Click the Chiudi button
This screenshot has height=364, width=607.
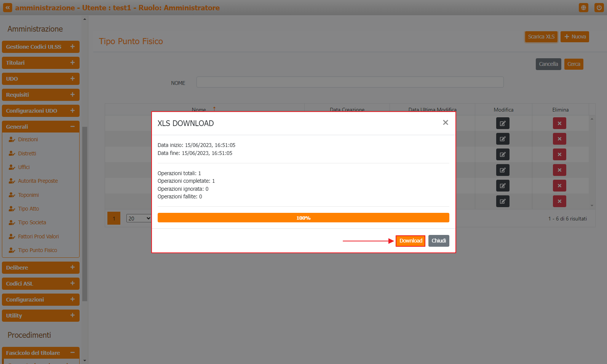(x=439, y=241)
